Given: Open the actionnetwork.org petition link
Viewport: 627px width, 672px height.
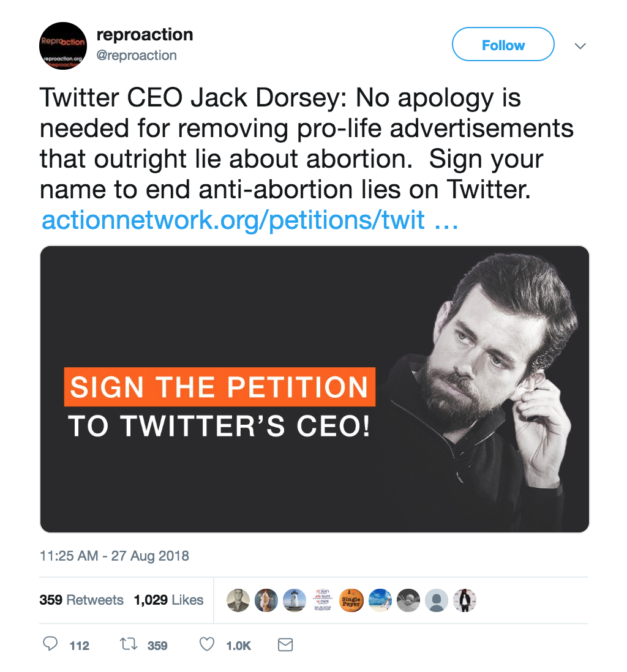Looking at the screenshot, I should [x=249, y=220].
